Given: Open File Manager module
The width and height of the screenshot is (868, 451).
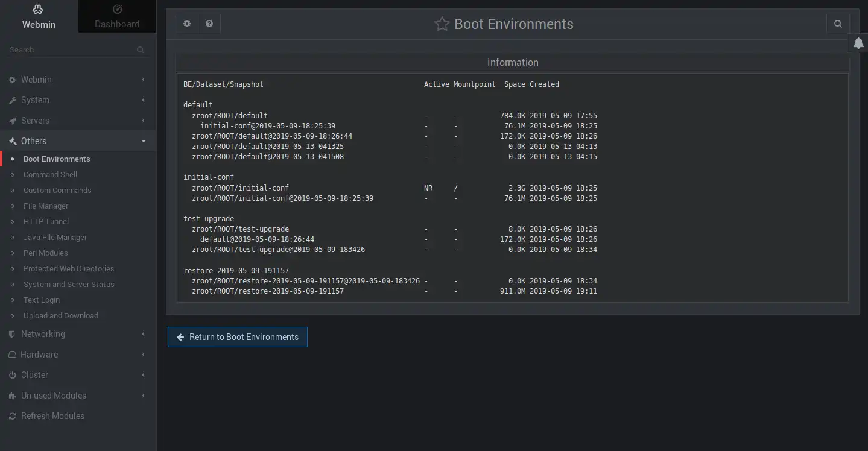Looking at the screenshot, I should click(46, 206).
